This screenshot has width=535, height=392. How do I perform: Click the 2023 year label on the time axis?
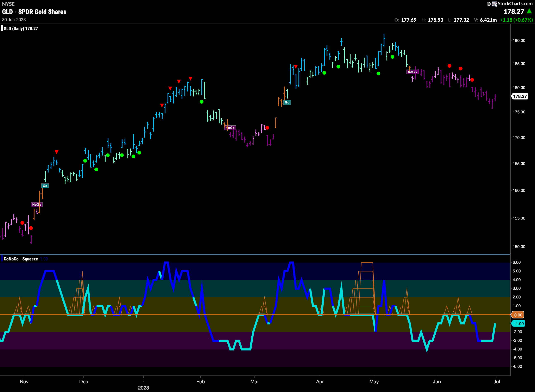tap(143, 388)
